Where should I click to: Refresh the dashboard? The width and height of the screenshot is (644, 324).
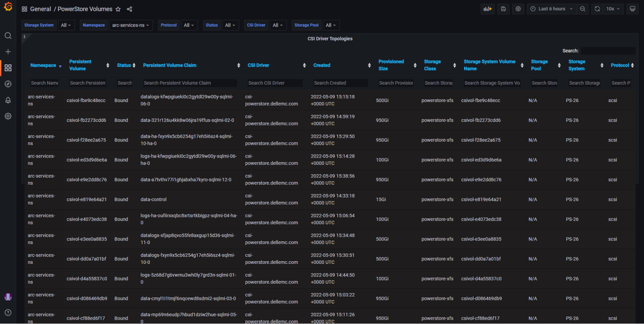pyautogui.click(x=597, y=9)
